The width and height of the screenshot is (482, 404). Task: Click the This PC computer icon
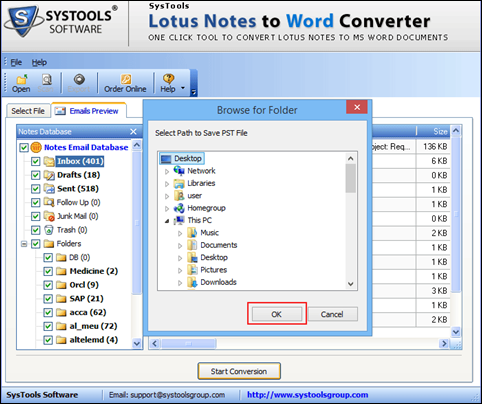pos(179,220)
